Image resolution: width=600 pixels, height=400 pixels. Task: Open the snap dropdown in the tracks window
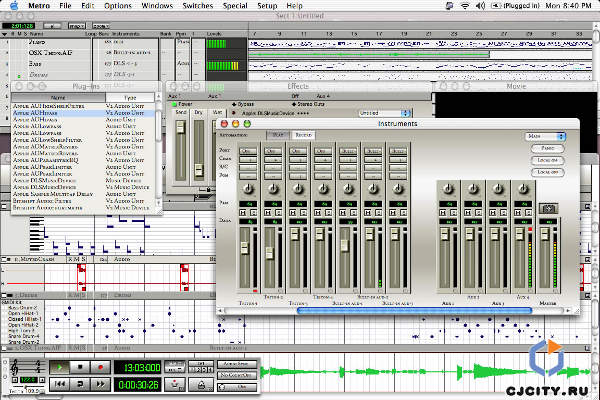pyautogui.click(x=77, y=26)
